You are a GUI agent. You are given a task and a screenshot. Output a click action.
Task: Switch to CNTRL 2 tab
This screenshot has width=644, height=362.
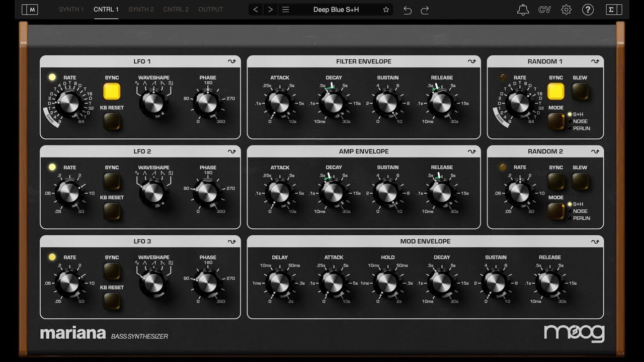pos(176,10)
